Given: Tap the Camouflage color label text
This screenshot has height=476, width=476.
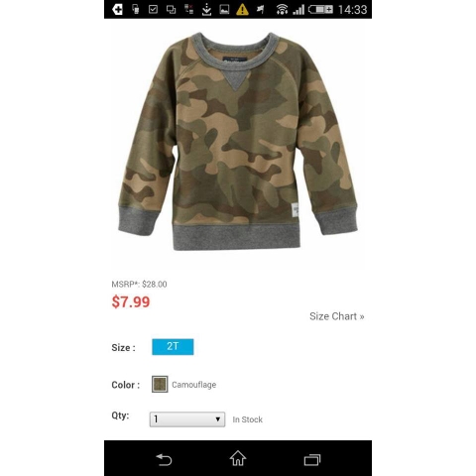Looking at the screenshot, I should (x=194, y=385).
